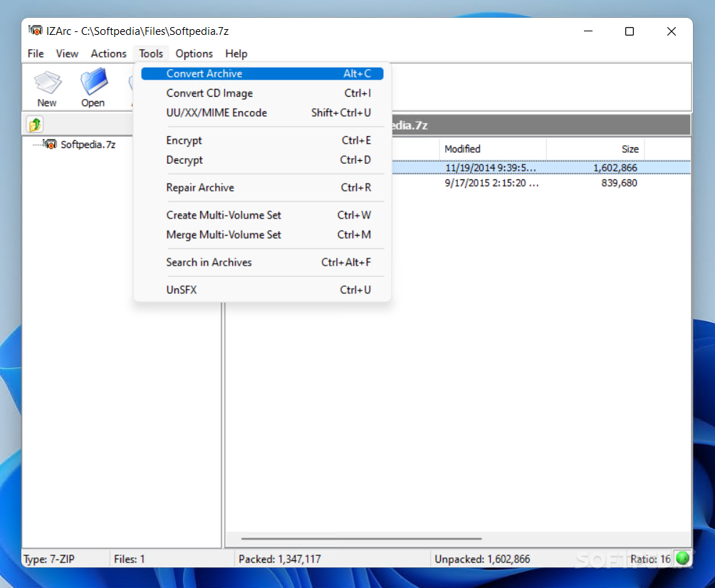This screenshot has height=588, width=715.
Task: Close the IZArc window
Action: pyautogui.click(x=672, y=31)
